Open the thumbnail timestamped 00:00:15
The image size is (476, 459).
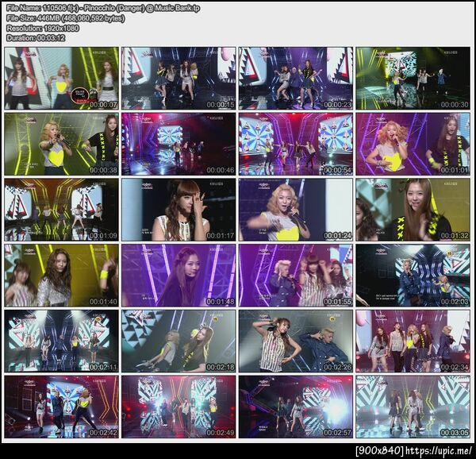(x=178, y=79)
